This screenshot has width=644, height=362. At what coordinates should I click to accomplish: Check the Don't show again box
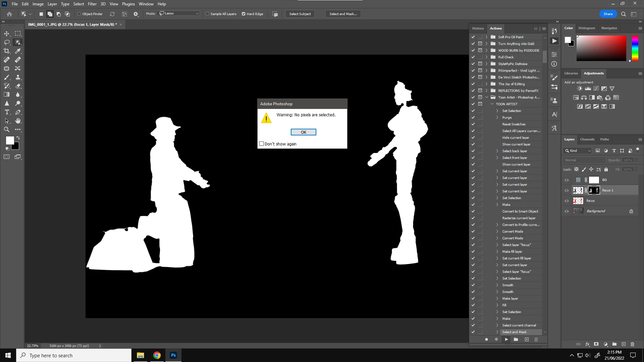pyautogui.click(x=262, y=144)
